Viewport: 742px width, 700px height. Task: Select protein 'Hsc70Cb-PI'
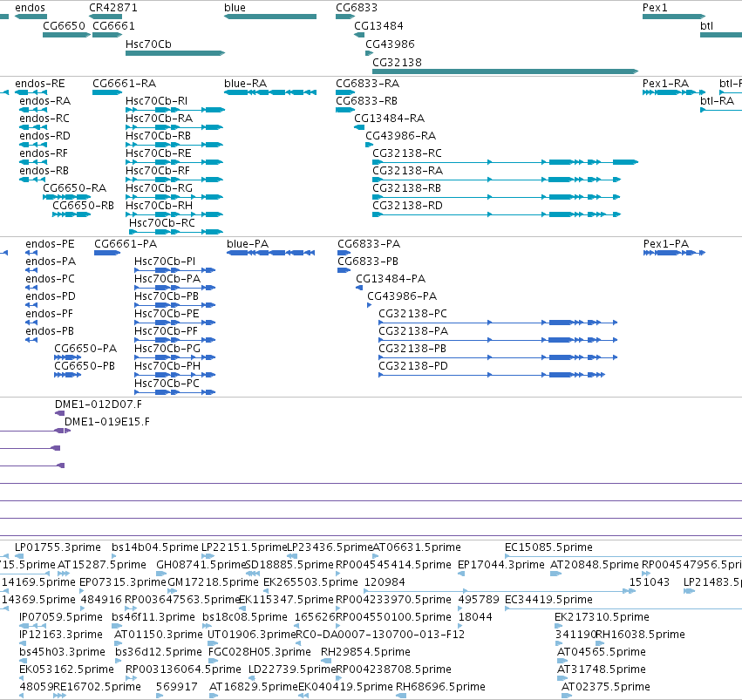165,262
